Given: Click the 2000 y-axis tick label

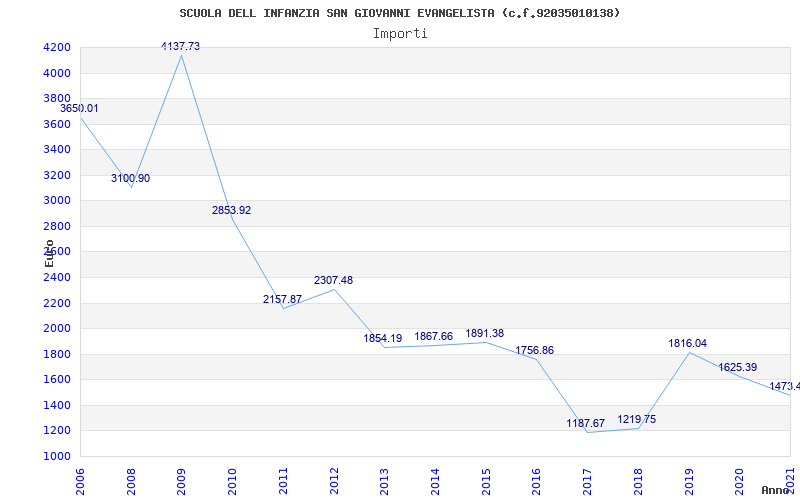Looking at the screenshot, I should tap(57, 329).
